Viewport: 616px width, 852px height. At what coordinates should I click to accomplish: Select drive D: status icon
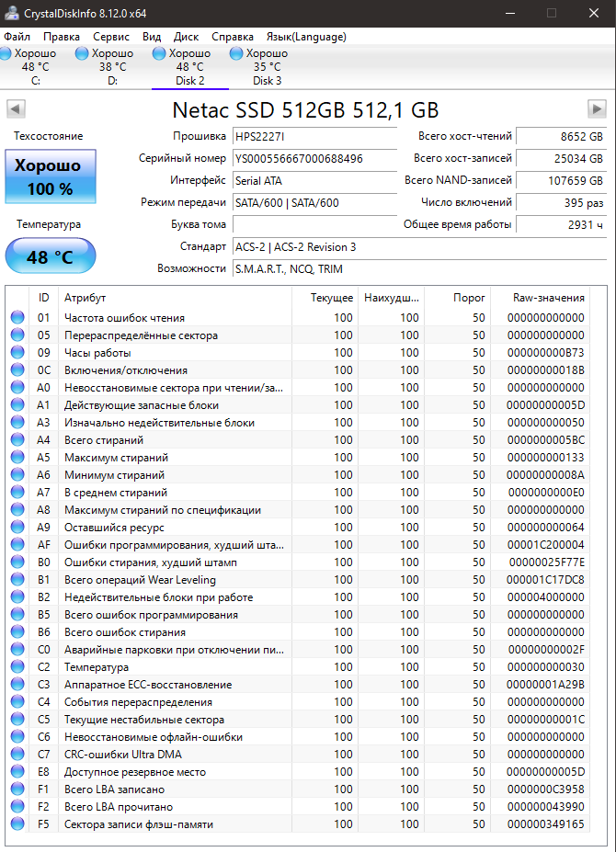[82, 54]
